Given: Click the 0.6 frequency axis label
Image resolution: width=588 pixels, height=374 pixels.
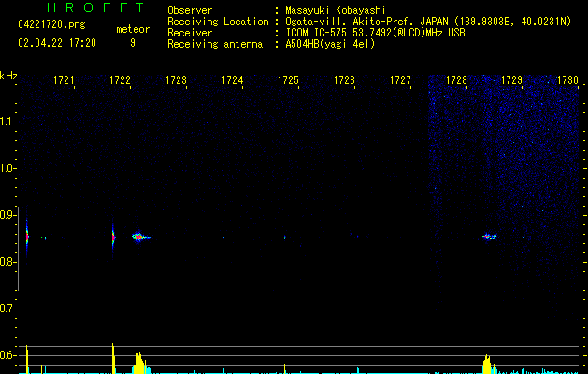Looking at the screenshot, I should [8, 355].
